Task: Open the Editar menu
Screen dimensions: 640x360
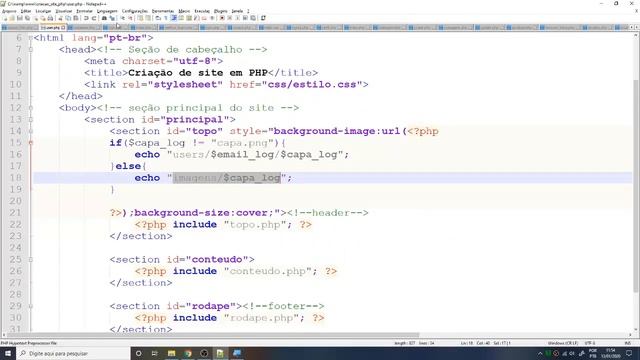Action: click(26, 11)
